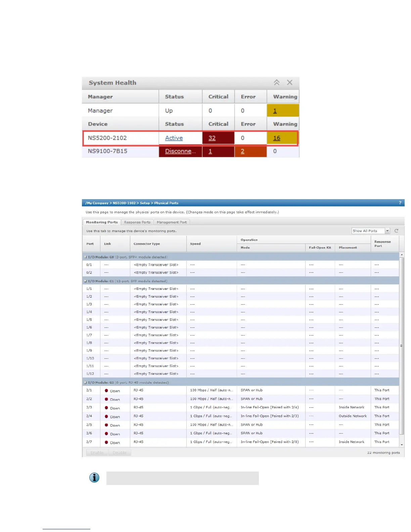
Task: Open the Active status link for NS5200-2102
Action: click(174, 138)
